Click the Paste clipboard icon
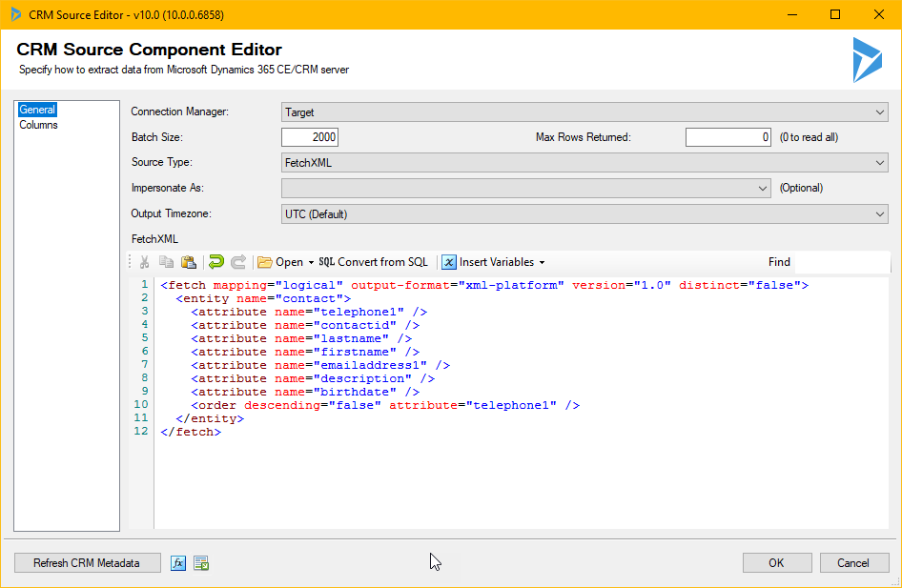The width and height of the screenshot is (902, 588). (x=189, y=262)
